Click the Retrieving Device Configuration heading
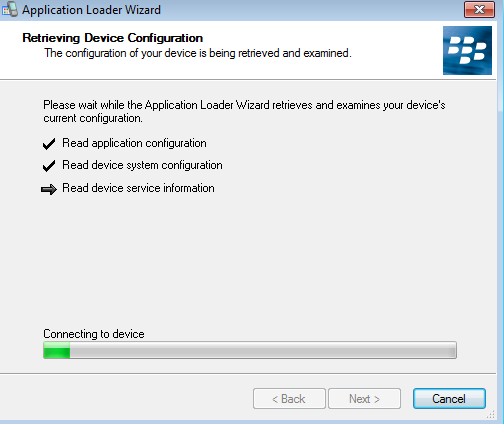Viewport: 504px width, 424px height. tap(112, 38)
